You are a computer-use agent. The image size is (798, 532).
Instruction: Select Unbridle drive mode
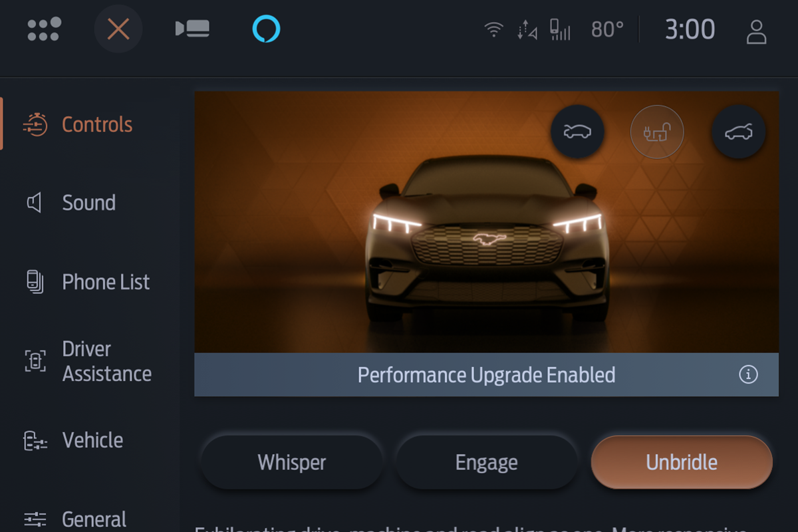(682, 462)
